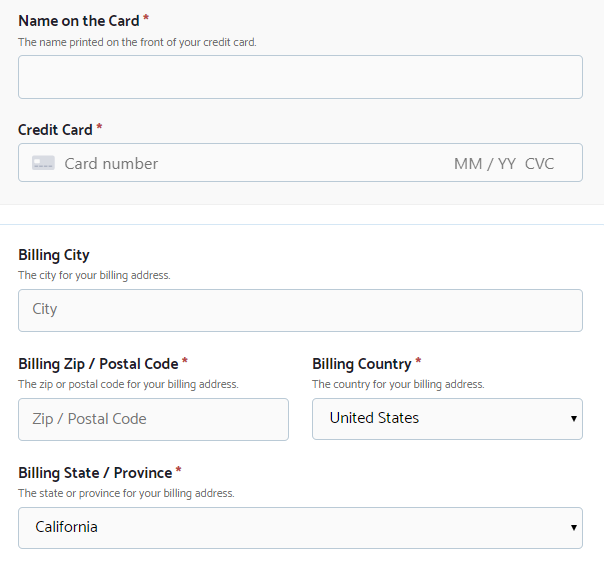Click the 'Billing Country' label
Image resolution: width=604 pixels, height=568 pixels.
coord(361,364)
